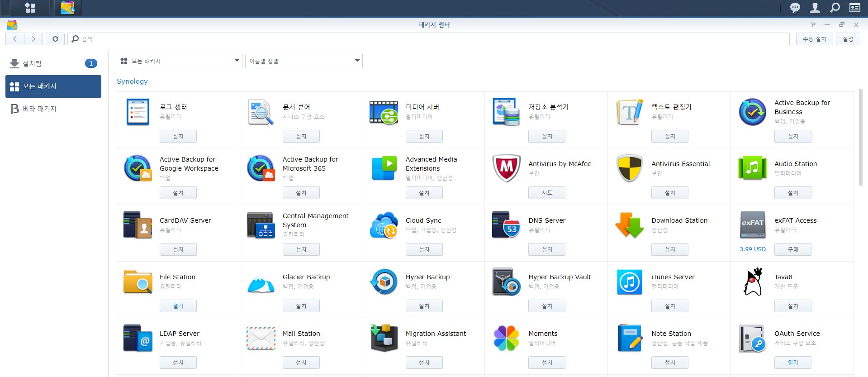Viewport: 868px width, 377px height.
Task: Click the Migration Assistant icon
Action: 384,338
